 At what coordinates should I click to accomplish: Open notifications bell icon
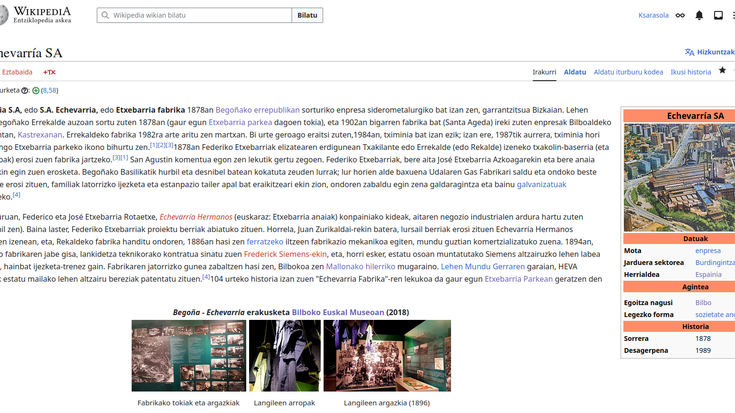(x=699, y=15)
